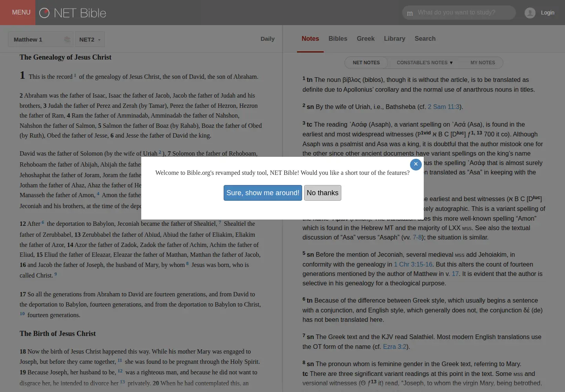This screenshot has height=392, width=565.
Task: Click the Daily reading button
Action: 268,39
